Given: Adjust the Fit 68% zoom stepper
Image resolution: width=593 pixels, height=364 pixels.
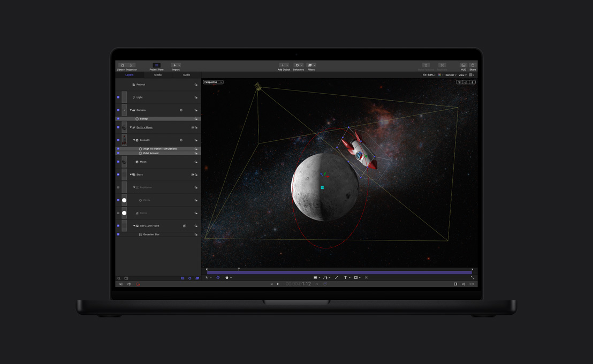Looking at the screenshot, I should pyautogui.click(x=435, y=74).
